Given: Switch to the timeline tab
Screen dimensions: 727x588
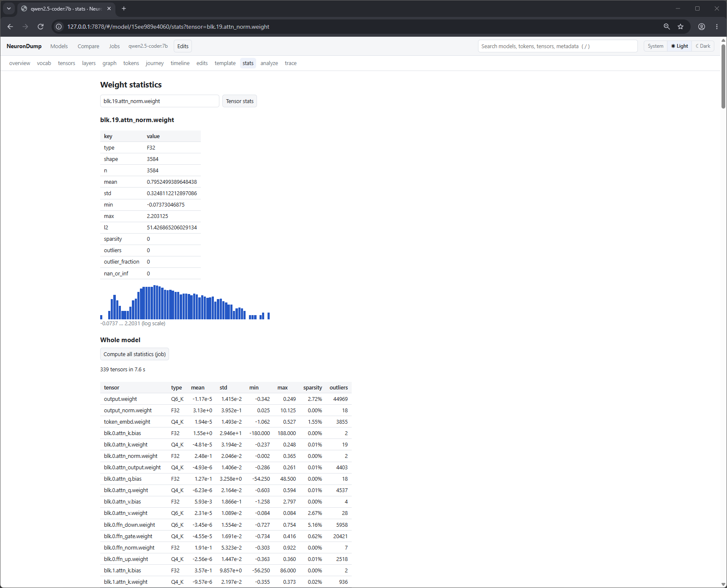Looking at the screenshot, I should click(180, 63).
